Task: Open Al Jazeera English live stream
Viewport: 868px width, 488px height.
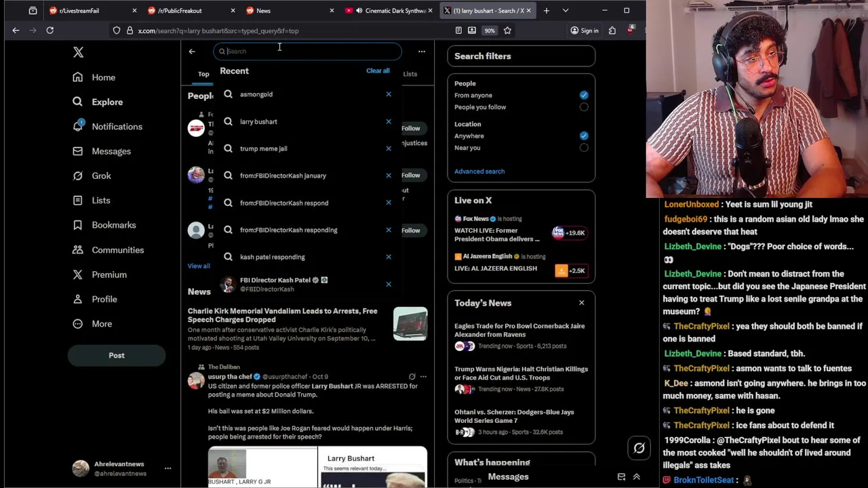Action: click(x=521, y=264)
